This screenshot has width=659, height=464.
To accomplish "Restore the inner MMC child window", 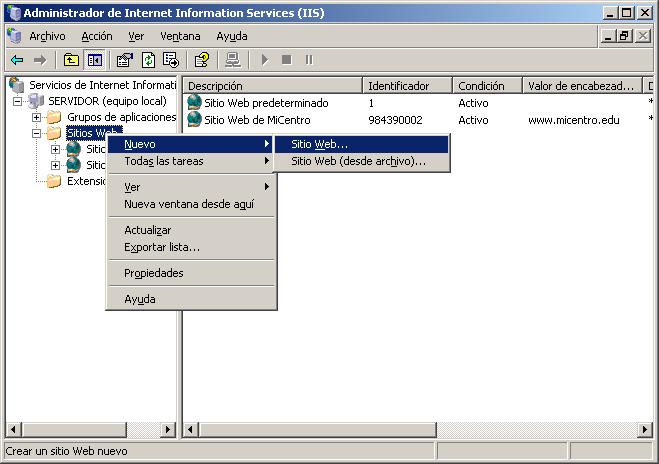I will (x=625, y=36).
